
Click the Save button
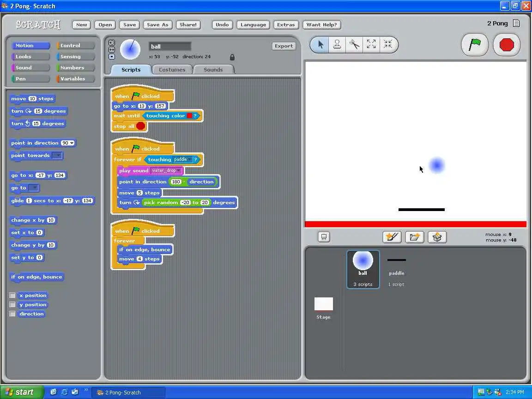[130, 25]
